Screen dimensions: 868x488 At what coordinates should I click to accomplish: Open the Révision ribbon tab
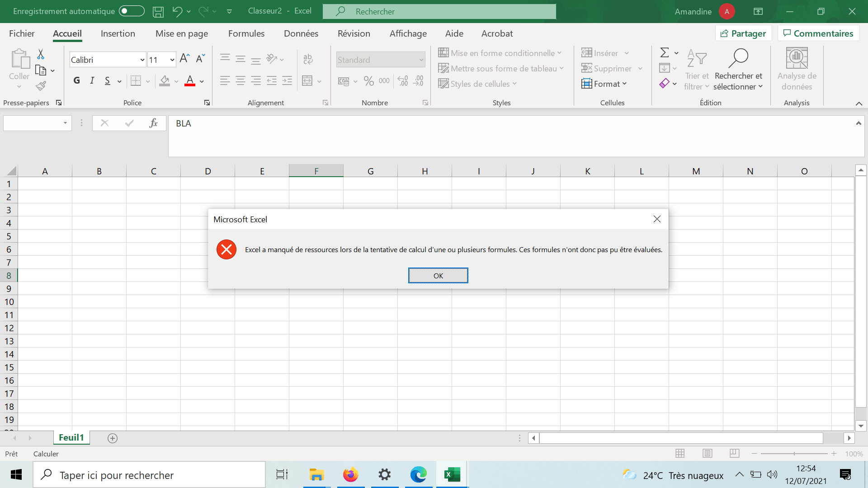click(354, 33)
